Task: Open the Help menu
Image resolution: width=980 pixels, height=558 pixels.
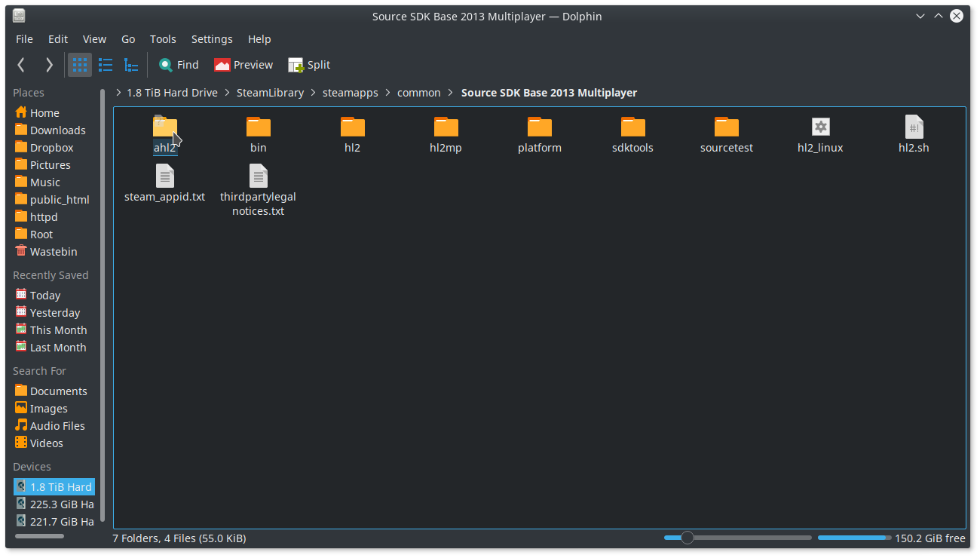Action: [x=259, y=39]
